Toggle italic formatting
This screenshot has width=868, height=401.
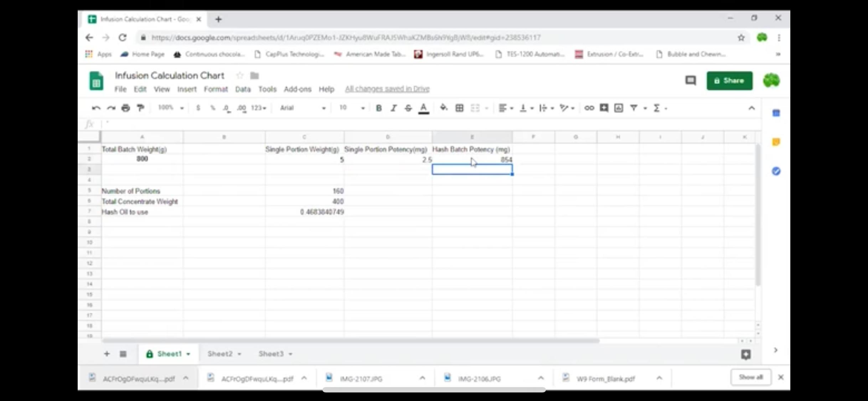[x=393, y=108]
